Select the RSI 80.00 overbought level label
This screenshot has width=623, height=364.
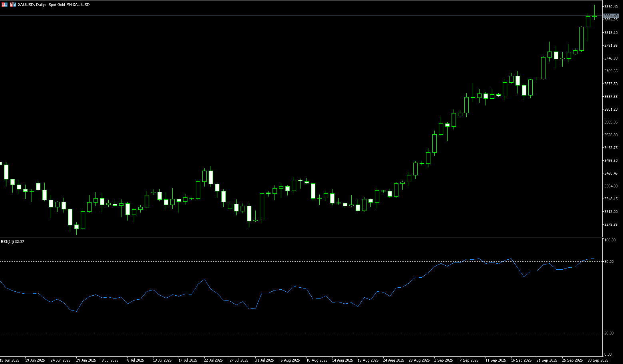pos(609,262)
